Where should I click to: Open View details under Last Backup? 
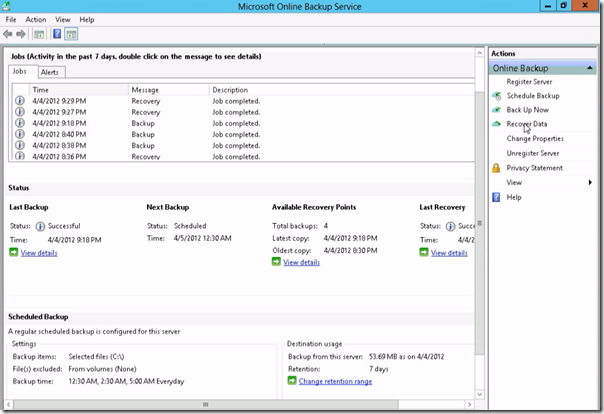(39, 253)
